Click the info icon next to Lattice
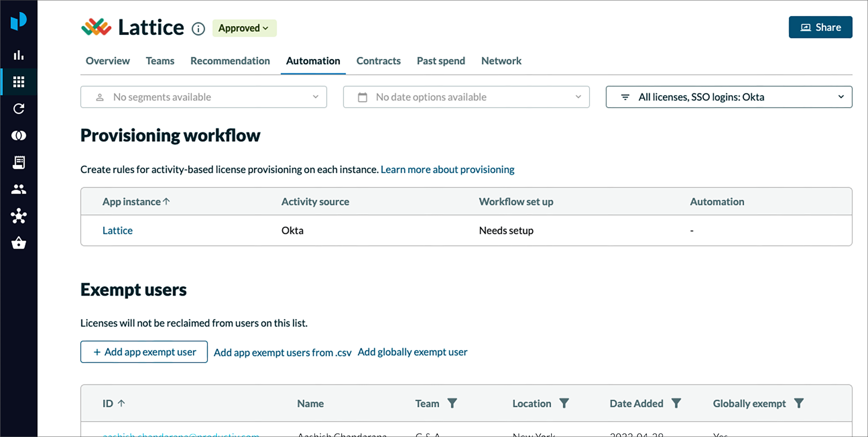 (x=198, y=28)
